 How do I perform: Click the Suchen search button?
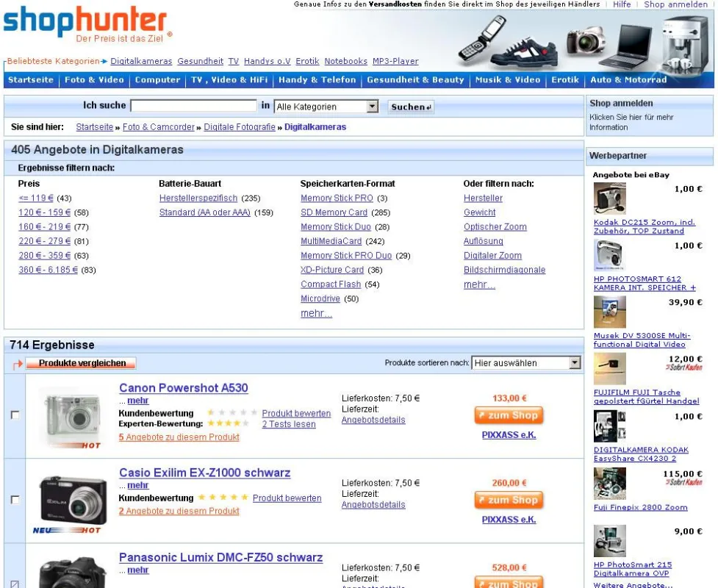click(411, 107)
